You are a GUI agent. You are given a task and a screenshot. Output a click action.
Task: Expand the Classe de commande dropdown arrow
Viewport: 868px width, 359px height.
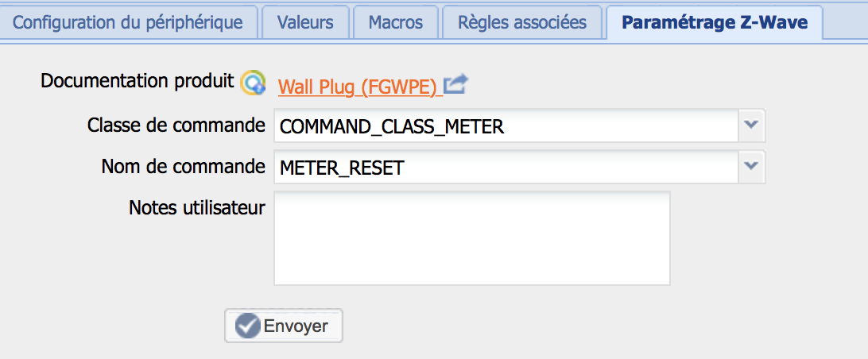tap(751, 125)
